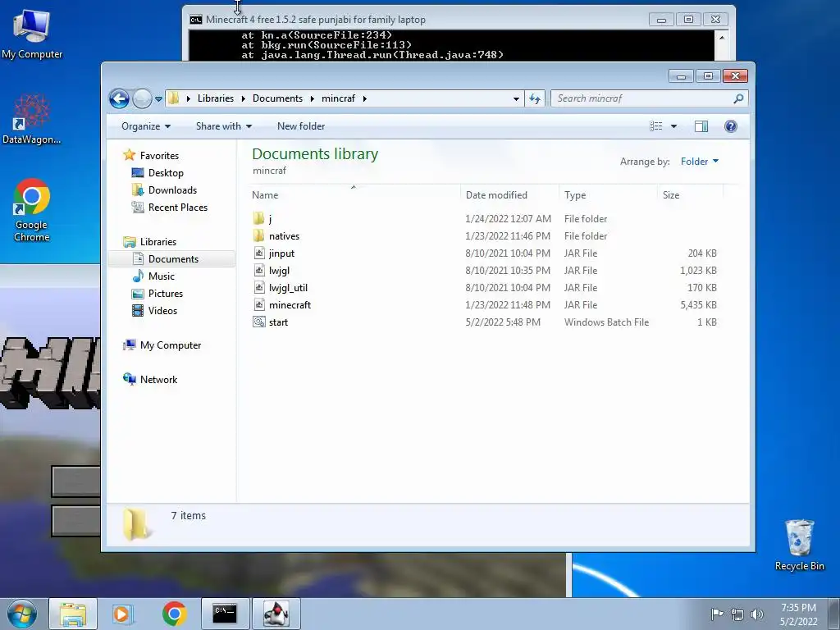Viewport: 840px width, 630px height.
Task: Open the recent pages dropdown arrow
Action: 158,99
